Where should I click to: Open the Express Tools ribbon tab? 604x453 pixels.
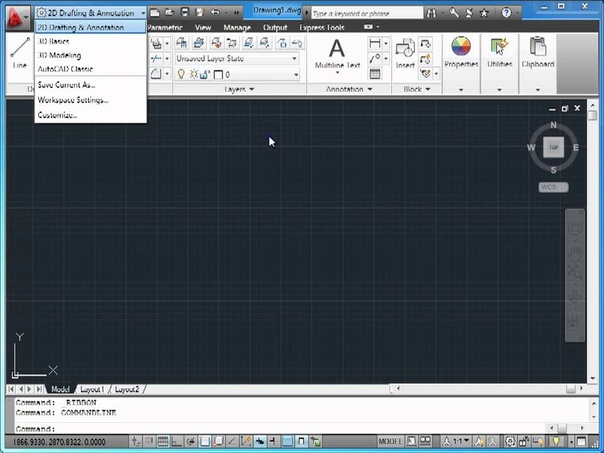pyautogui.click(x=322, y=27)
